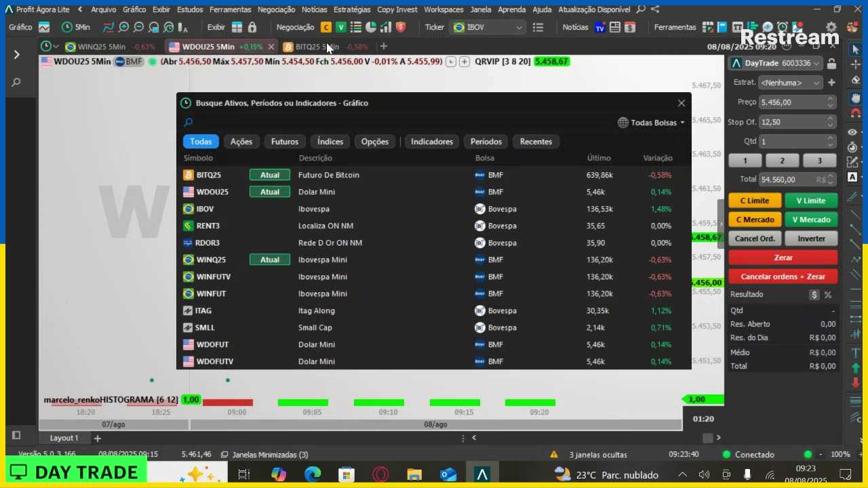Toggle the green indicator dot beside BMF

[152, 62]
